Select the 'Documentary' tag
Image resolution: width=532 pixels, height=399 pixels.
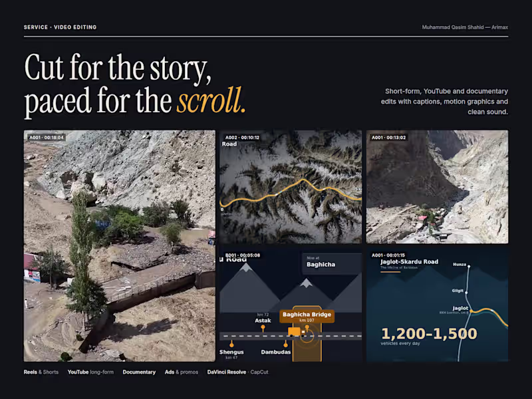point(139,372)
